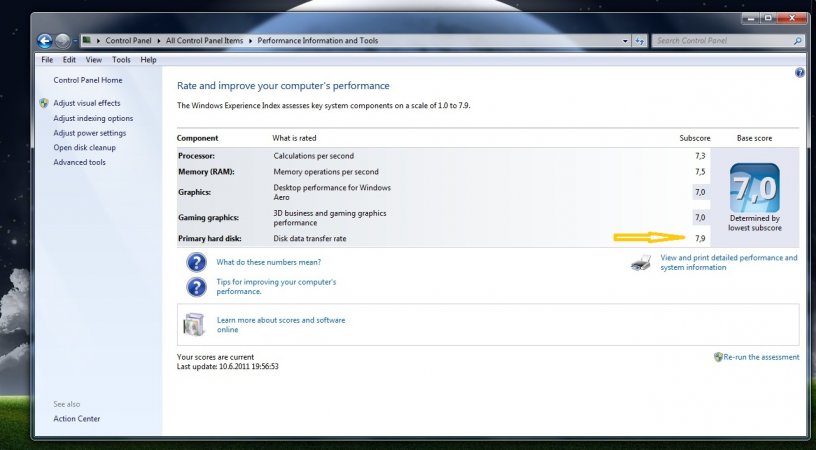Go to Control Panel Home
This screenshot has width=816, height=450.
(x=88, y=80)
